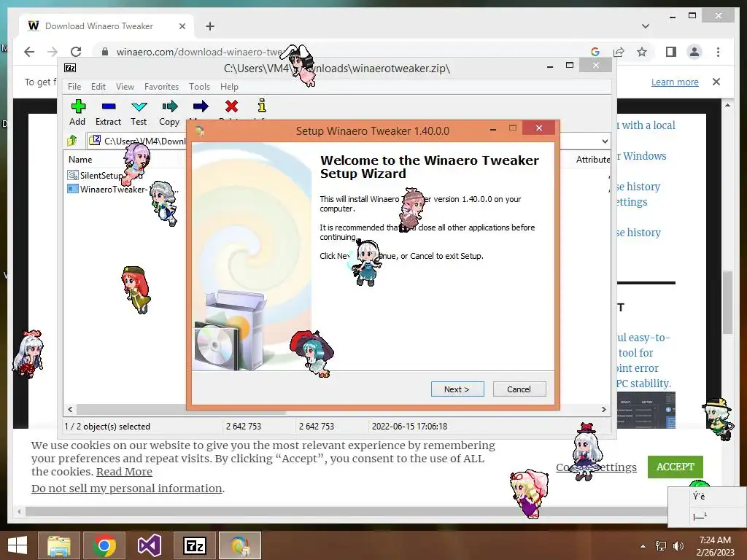Click ACCEPT on cookie banner

(x=675, y=467)
